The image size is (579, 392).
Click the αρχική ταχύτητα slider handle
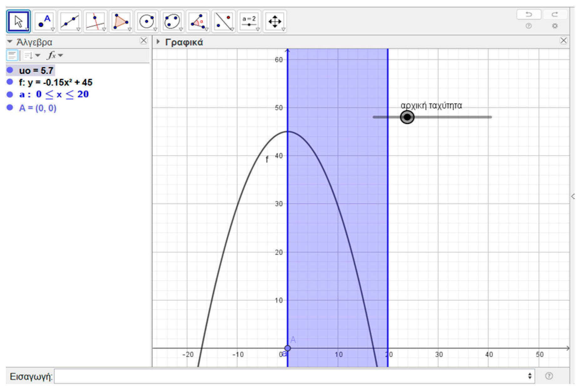pyautogui.click(x=407, y=117)
